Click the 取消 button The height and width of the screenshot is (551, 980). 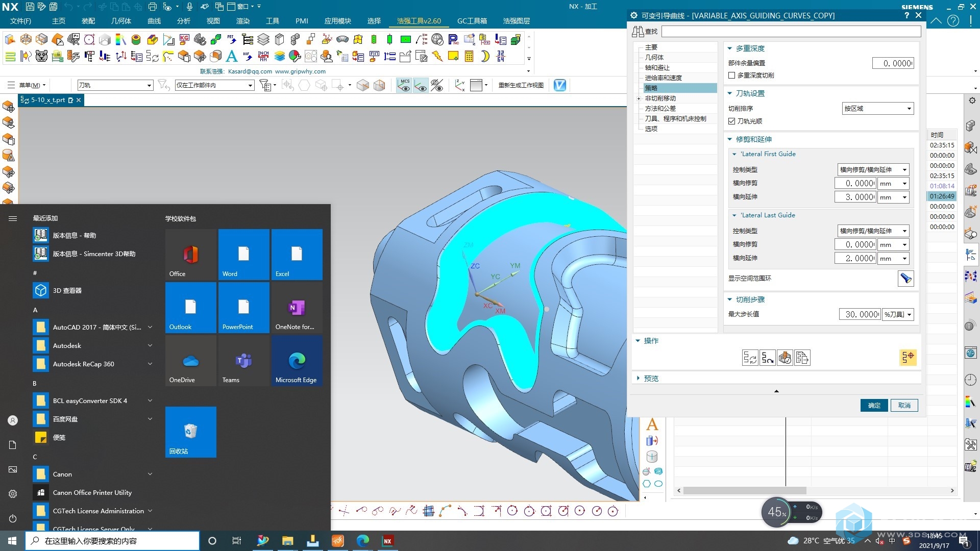[904, 405]
